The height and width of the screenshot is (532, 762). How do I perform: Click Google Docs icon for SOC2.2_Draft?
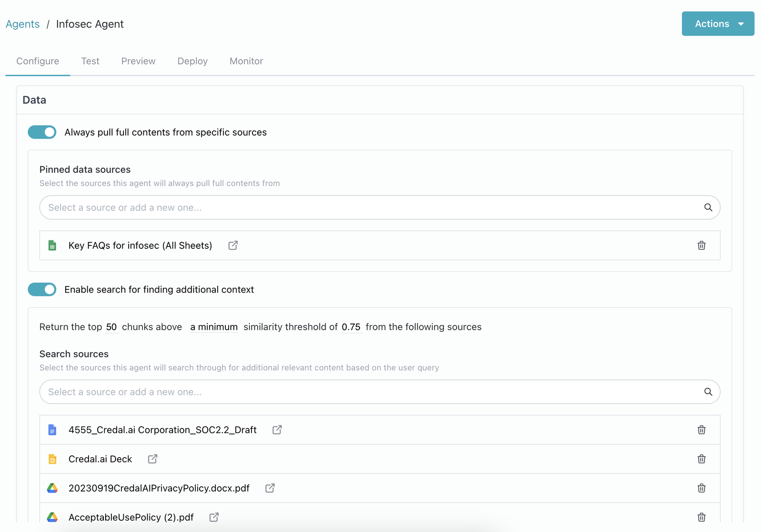(x=52, y=430)
